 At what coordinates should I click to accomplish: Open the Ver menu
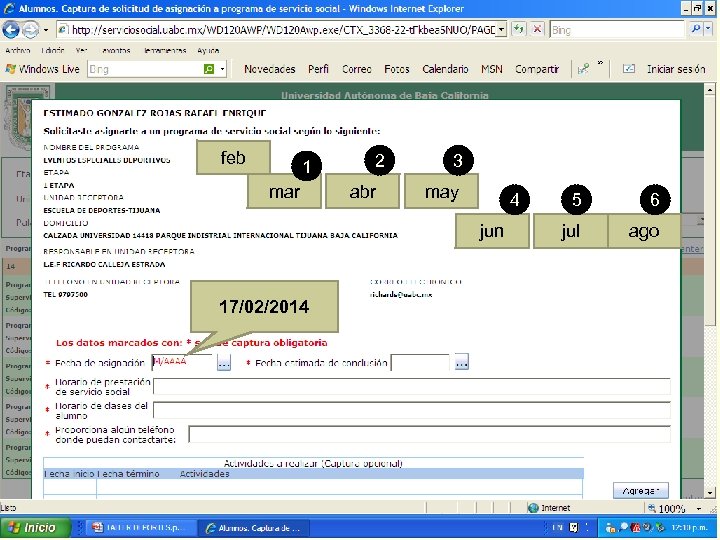tap(81, 51)
